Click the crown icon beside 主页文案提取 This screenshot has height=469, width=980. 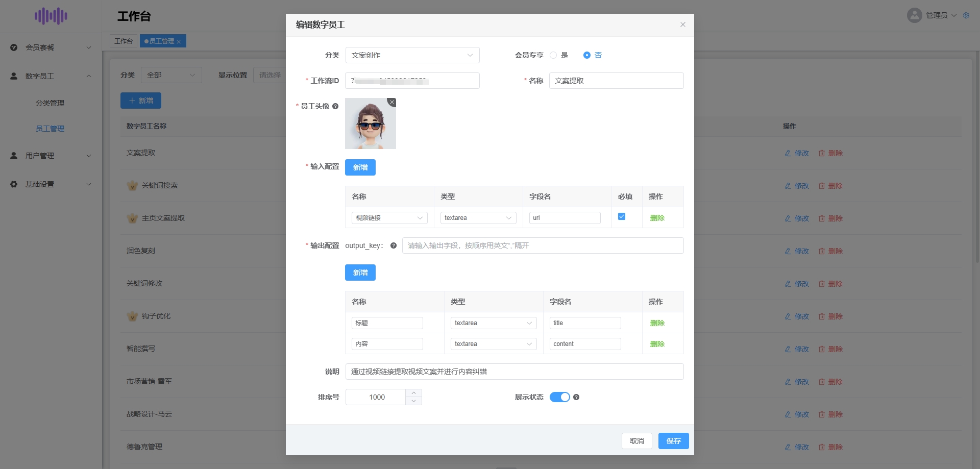[132, 218]
